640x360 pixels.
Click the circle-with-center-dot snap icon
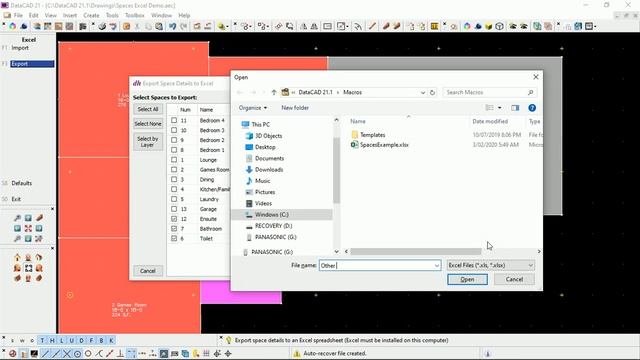pos(77,353)
